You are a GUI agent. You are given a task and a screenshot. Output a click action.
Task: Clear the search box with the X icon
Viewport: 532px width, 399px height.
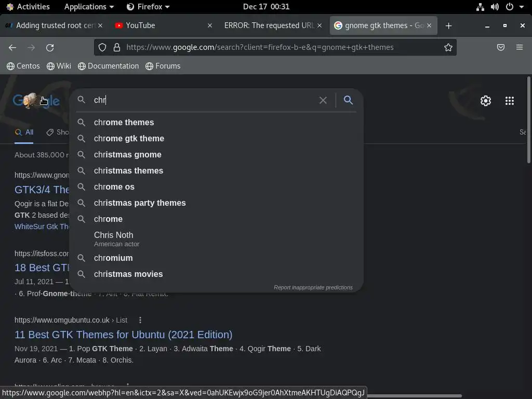click(x=323, y=100)
